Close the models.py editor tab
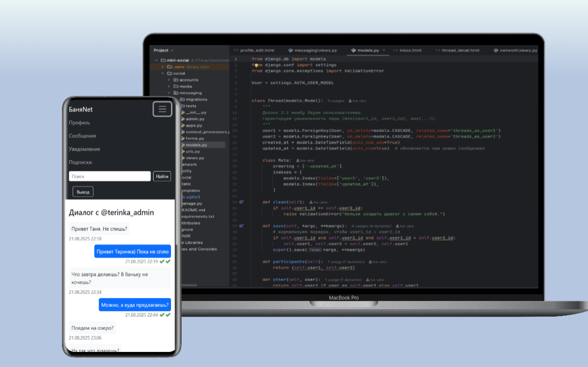This screenshot has height=367, width=588. [x=384, y=50]
